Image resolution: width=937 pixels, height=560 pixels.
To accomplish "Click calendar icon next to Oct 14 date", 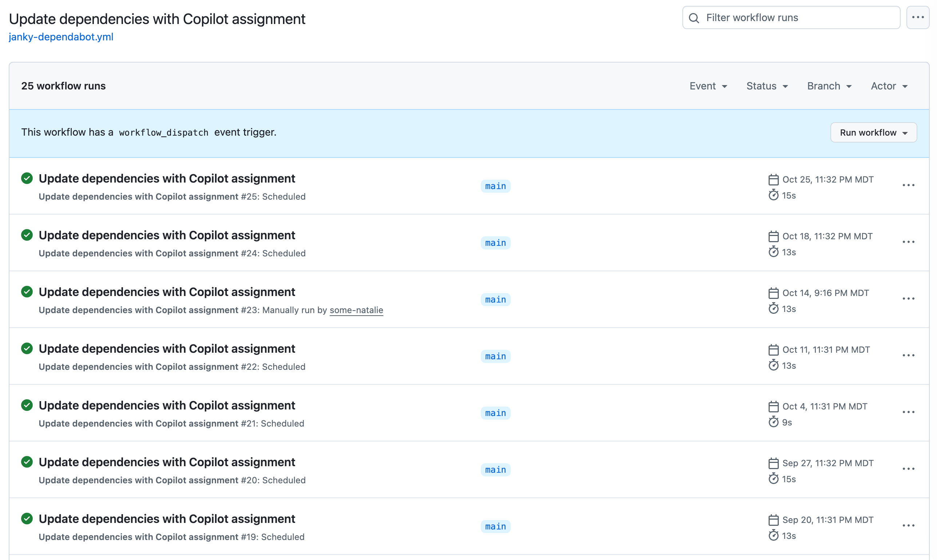I will click(773, 293).
